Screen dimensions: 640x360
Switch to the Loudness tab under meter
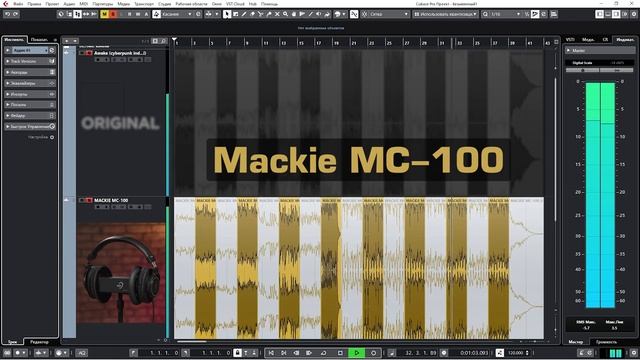click(x=607, y=342)
